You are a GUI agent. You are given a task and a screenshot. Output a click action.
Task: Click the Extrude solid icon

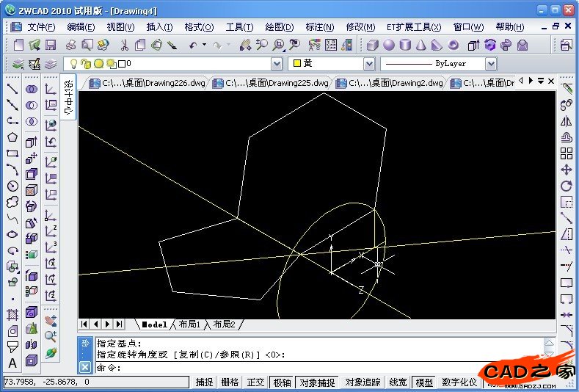pos(32,142)
